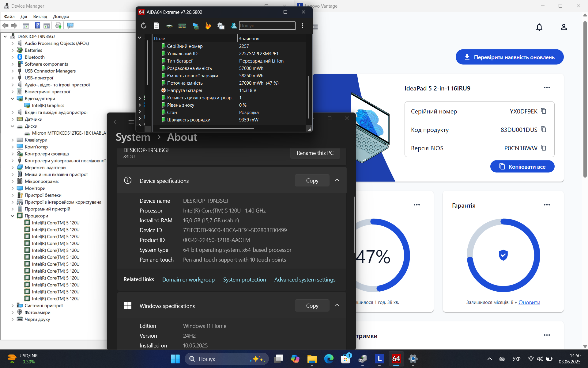Copy the product code 83DU001DUS
This screenshot has height=368, width=588.
click(544, 129)
